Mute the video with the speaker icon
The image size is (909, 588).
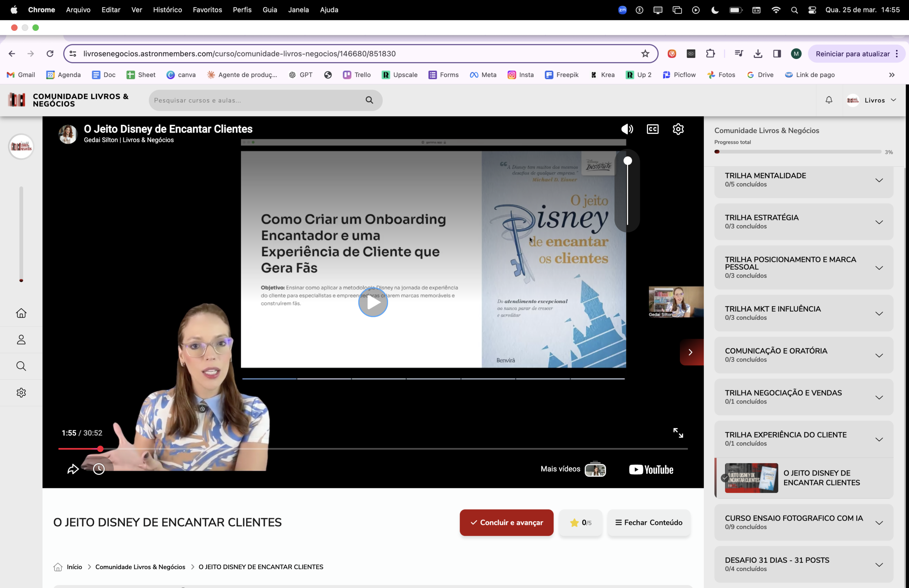[x=627, y=129]
